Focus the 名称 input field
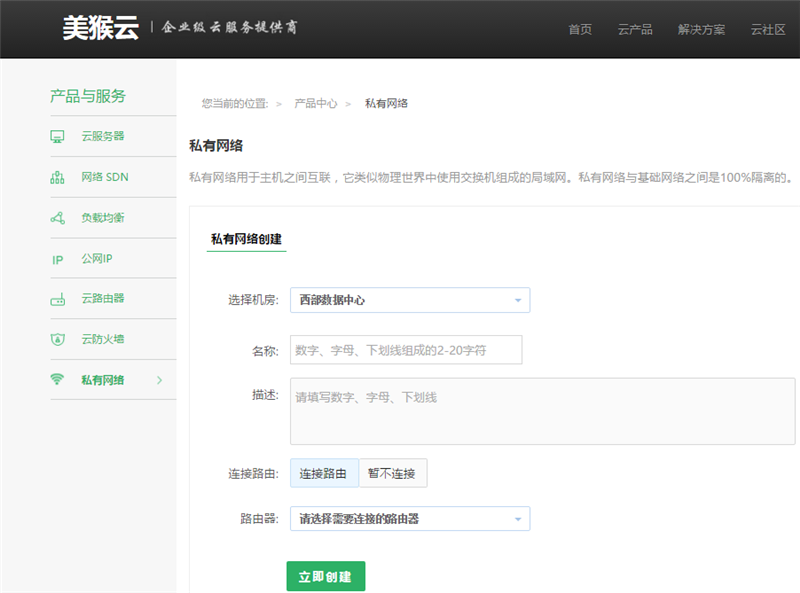Screen dimensions: 800x593 click(x=406, y=350)
